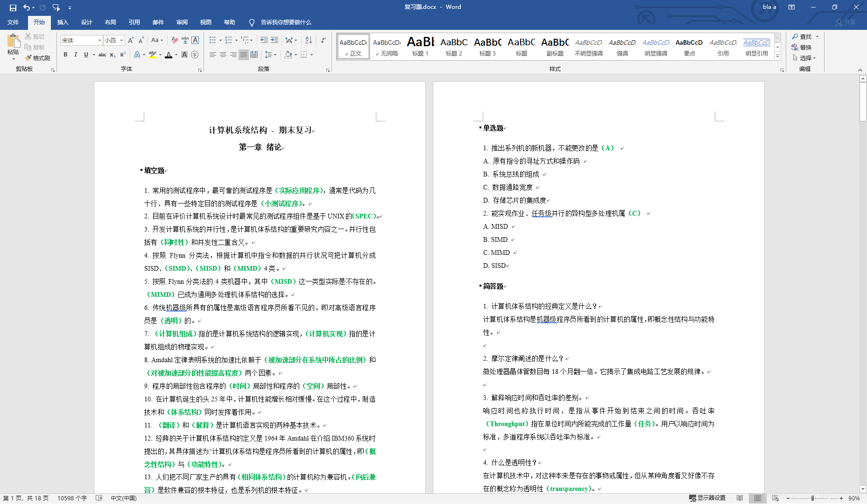Switch to Web Layout view
Image resolution: width=867 pixels, height=504 pixels.
(775, 498)
